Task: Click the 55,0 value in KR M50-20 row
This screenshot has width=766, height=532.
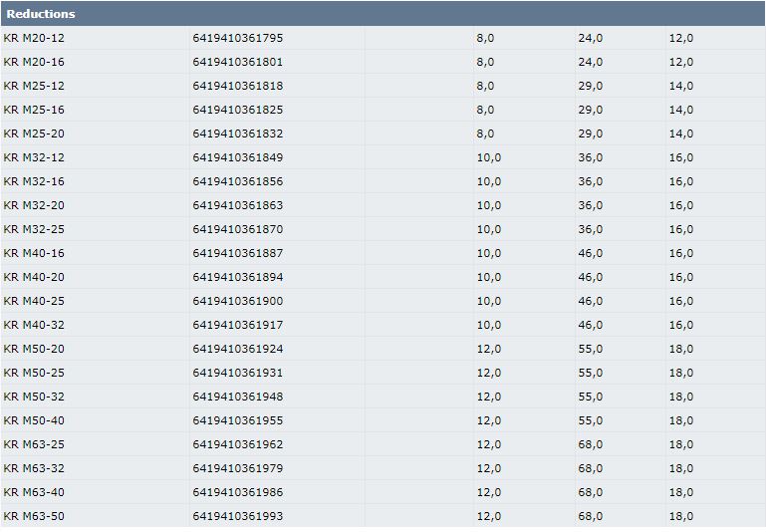Action: [x=590, y=350]
